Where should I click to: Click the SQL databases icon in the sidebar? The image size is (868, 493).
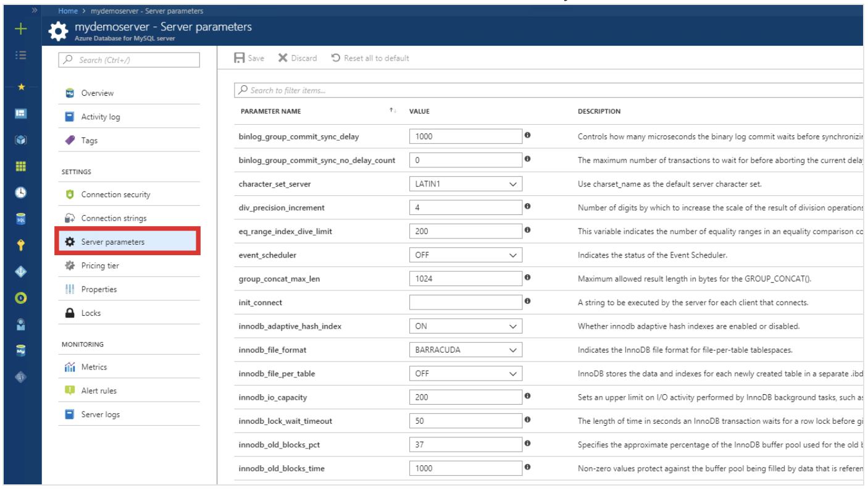(x=20, y=218)
